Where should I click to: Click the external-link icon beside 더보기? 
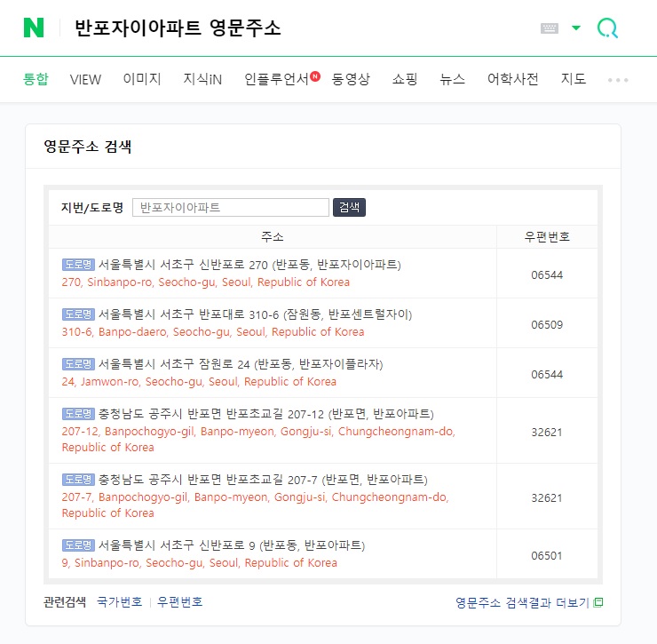pos(598,602)
